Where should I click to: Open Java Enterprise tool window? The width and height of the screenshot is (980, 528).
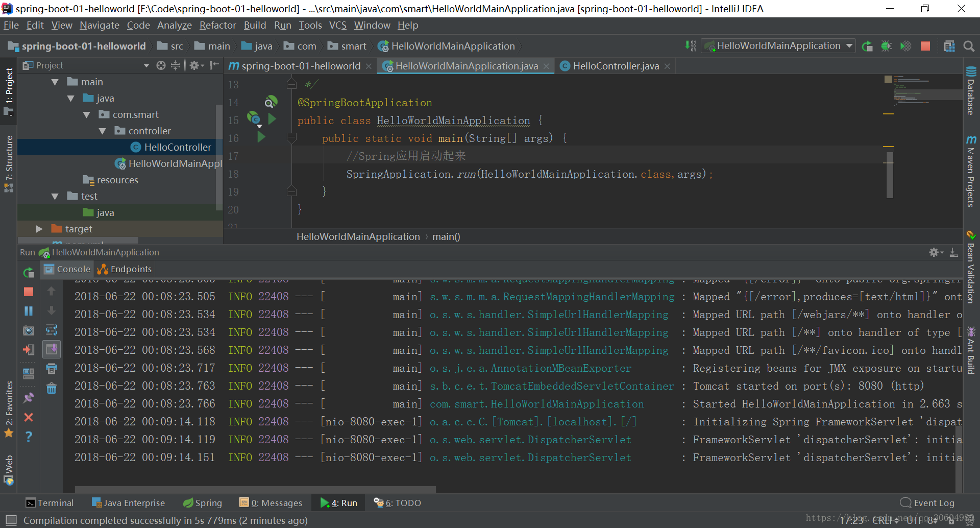[128, 503]
